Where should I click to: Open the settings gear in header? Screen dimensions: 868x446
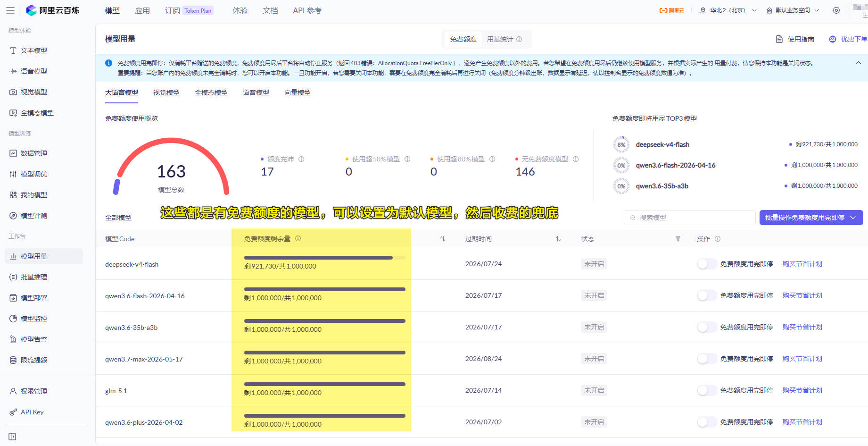[x=836, y=10]
